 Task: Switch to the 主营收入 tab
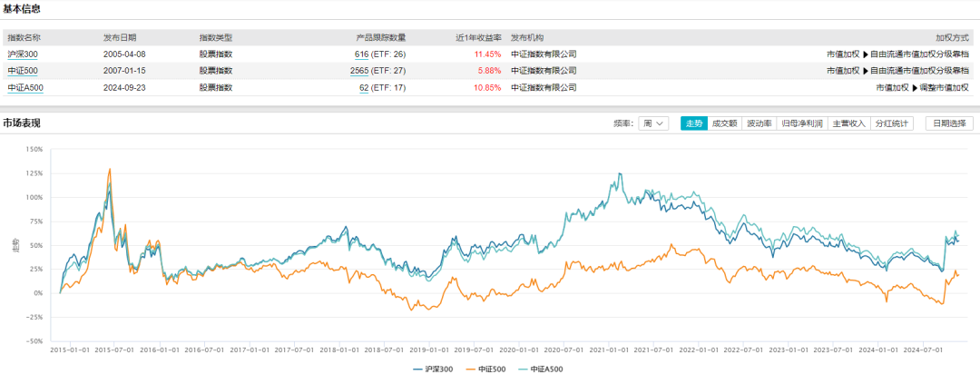pyautogui.click(x=848, y=123)
